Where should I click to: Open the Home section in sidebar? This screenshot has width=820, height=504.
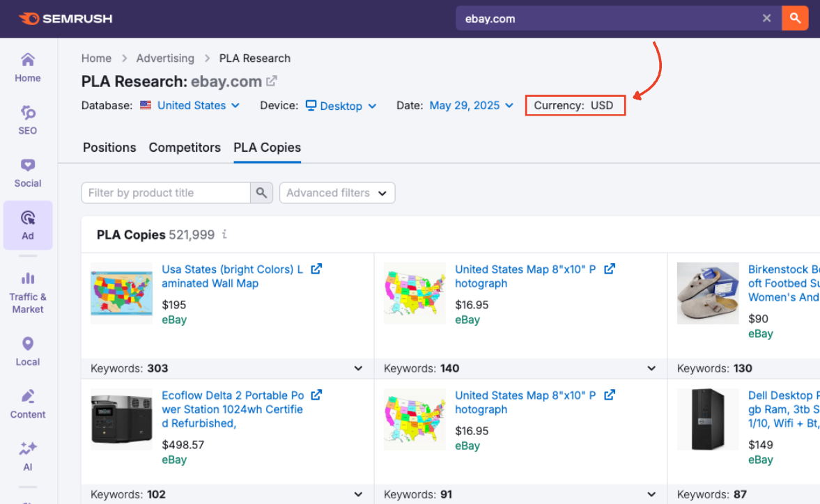(27, 66)
